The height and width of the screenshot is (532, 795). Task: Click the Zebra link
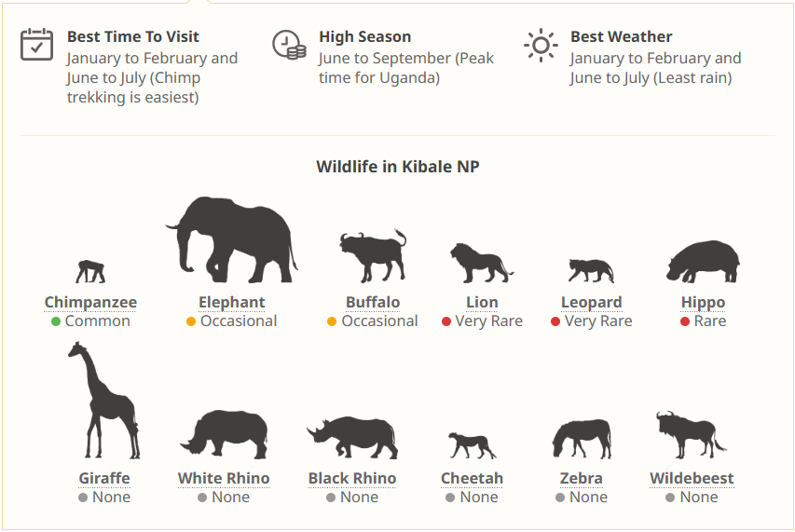click(x=581, y=479)
